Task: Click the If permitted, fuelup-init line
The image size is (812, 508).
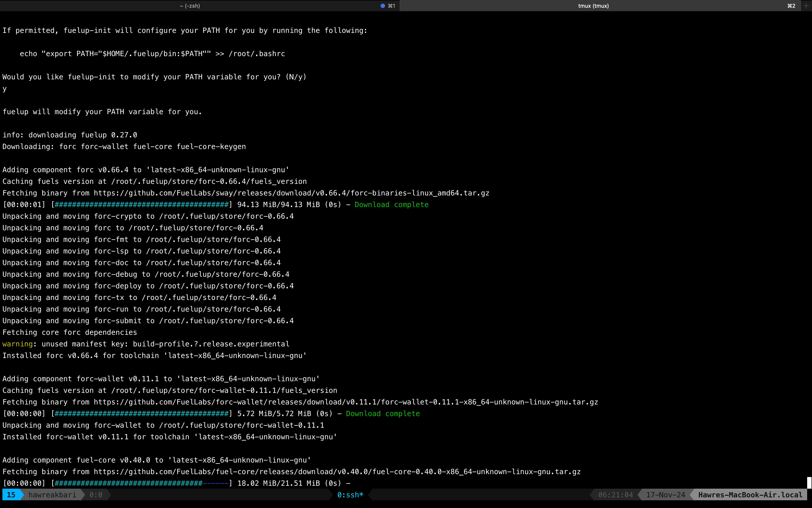Action: coord(185,30)
